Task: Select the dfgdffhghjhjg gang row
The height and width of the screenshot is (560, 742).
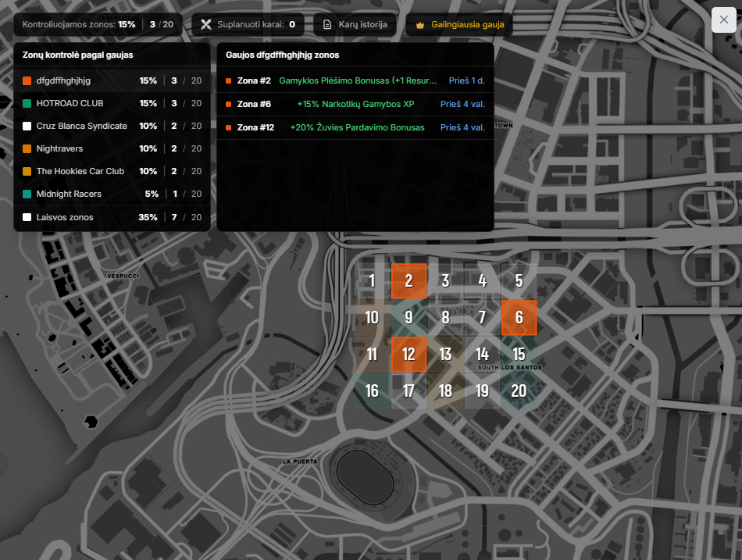Action: [x=112, y=80]
